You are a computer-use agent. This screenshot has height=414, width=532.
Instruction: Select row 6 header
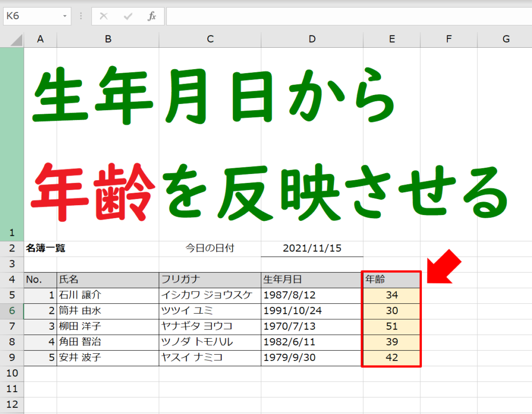12,311
